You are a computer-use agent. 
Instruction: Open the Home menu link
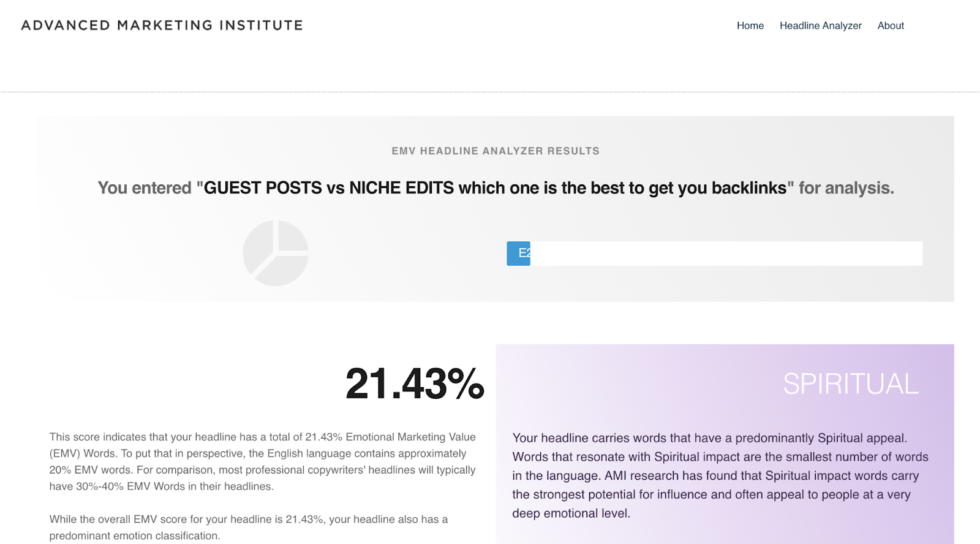pyautogui.click(x=750, y=26)
